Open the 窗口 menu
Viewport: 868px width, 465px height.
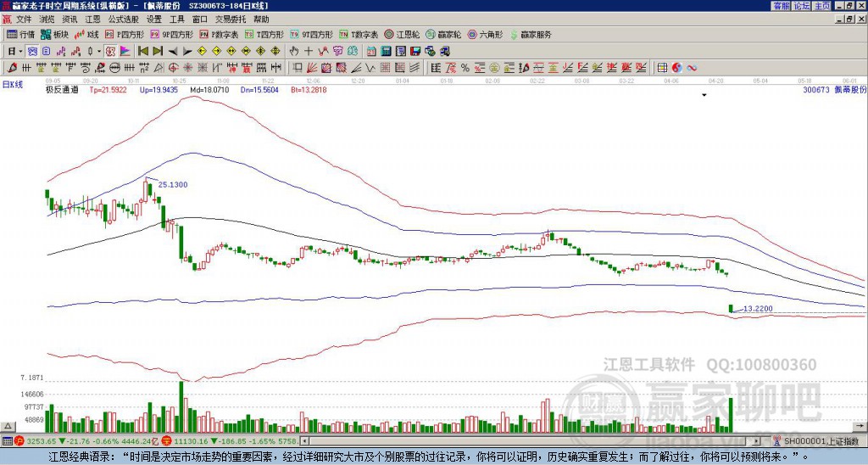tap(200, 20)
